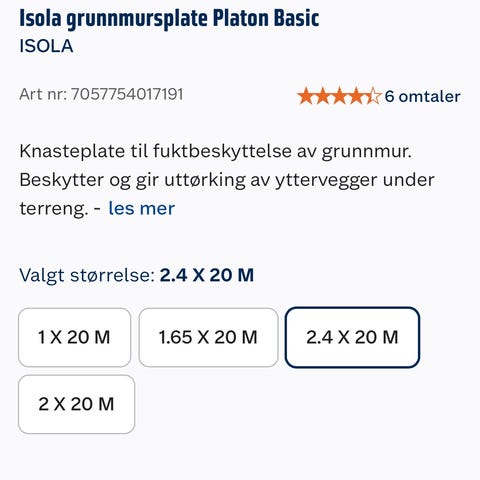Select the 2.4 X 20 M size button
The height and width of the screenshot is (480, 480).
point(352,337)
